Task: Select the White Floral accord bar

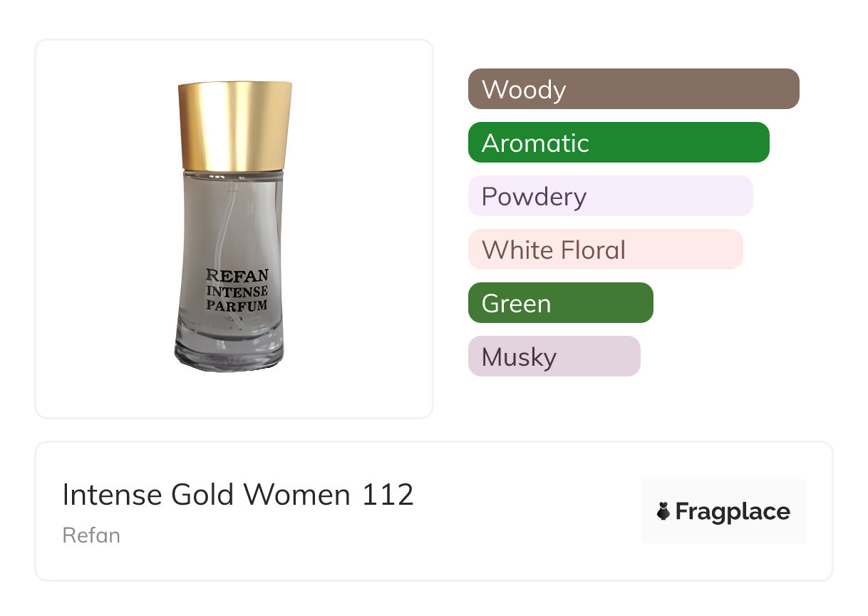Action: click(x=605, y=250)
